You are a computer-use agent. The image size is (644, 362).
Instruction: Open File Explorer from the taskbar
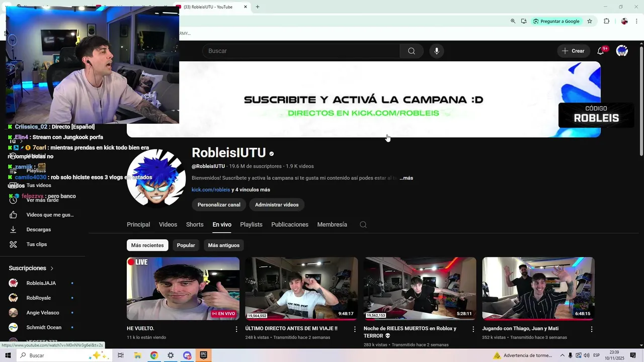[x=137, y=355]
